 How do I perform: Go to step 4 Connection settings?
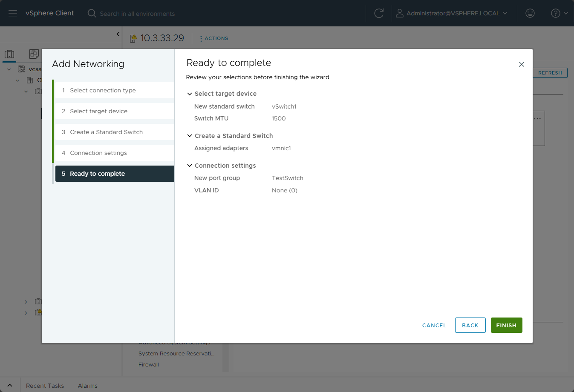(98, 153)
